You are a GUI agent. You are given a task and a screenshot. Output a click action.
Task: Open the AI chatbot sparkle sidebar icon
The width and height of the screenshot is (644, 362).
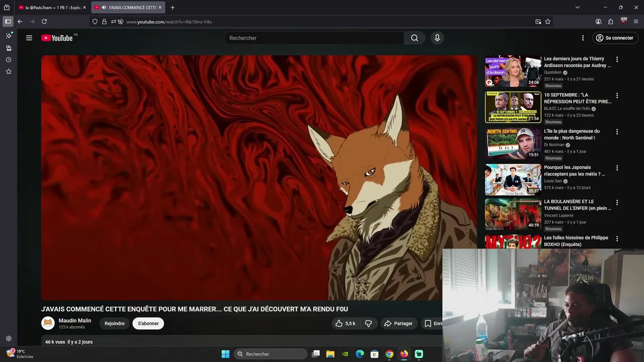[9, 36]
